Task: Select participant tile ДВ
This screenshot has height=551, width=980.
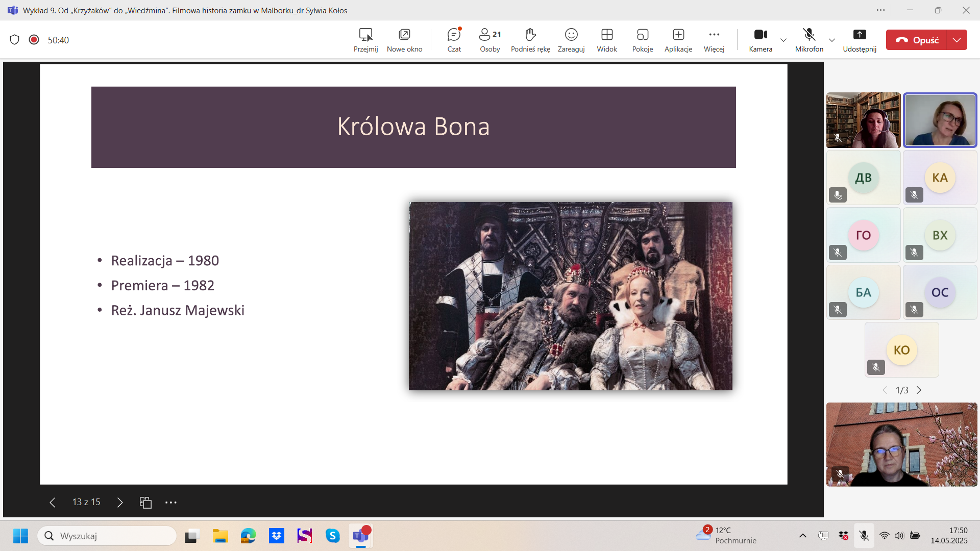Action: point(864,178)
